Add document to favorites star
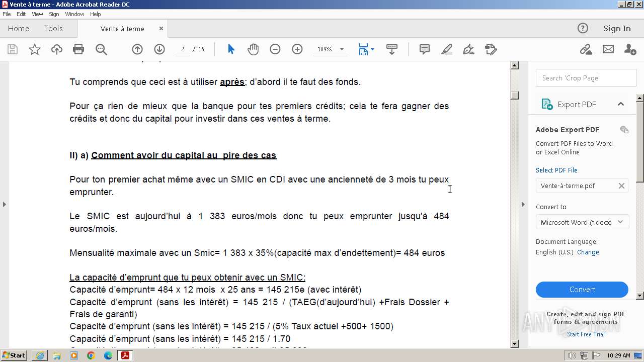This screenshot has height=362, width=644. coord(35,49)
